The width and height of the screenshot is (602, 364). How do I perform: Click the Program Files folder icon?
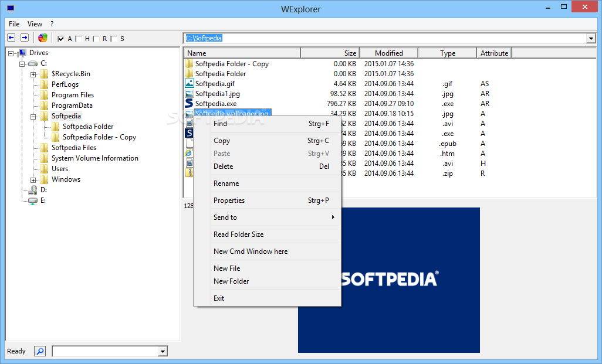(x=45, y=95)
